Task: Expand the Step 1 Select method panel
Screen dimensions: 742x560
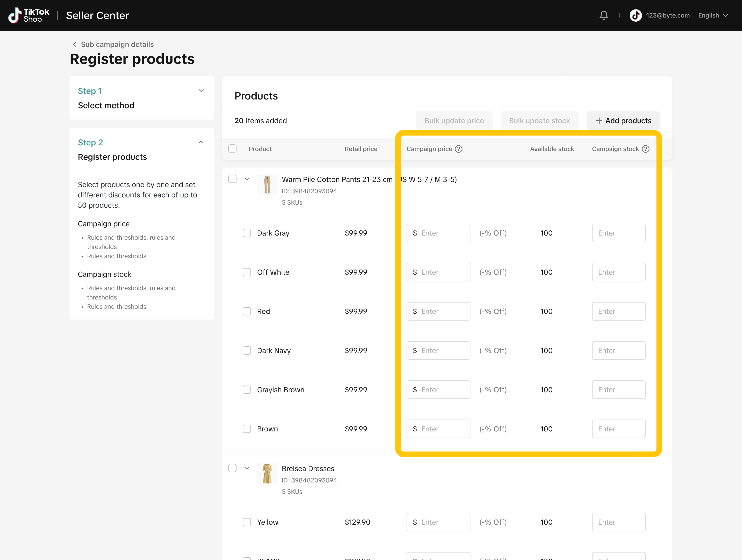Action: coord(201,91)
